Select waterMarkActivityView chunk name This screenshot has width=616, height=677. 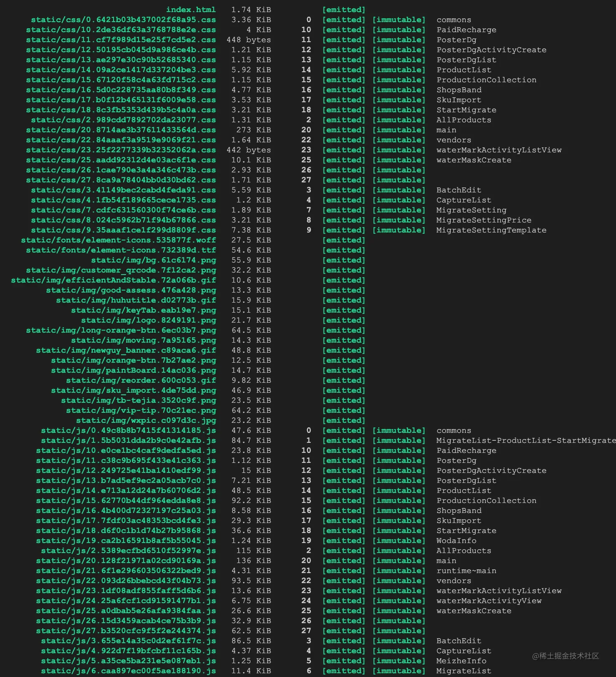pyautogui.click(x=489, y=601)
